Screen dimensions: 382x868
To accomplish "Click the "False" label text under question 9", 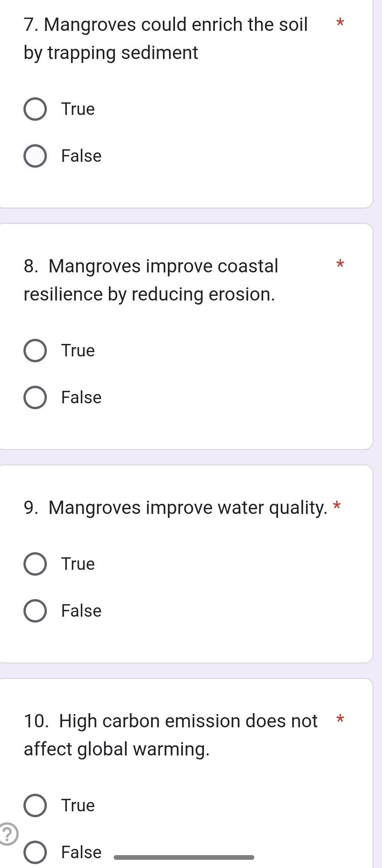I will click(81, 611).
